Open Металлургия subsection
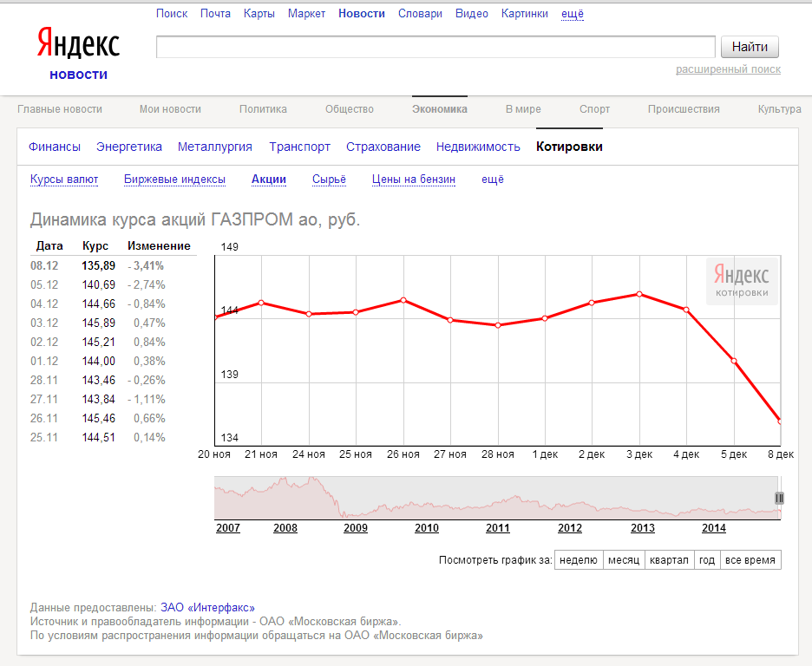Viewport: 812px width, 666px height. (x=215, y=147)
